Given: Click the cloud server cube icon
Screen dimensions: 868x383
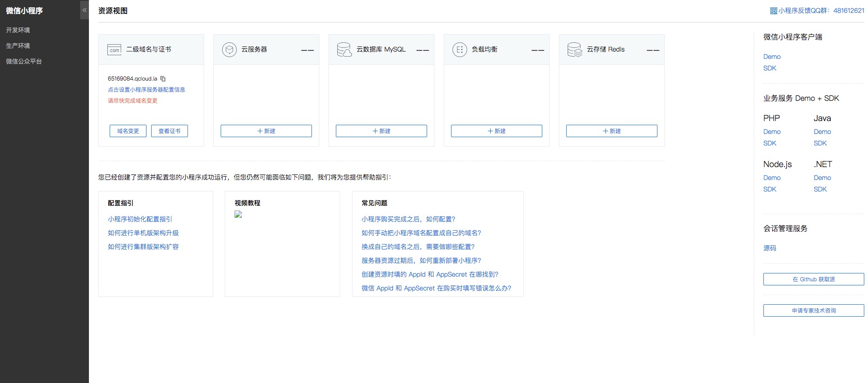Looking at the screenshot, I should click(x=229, y=49).
